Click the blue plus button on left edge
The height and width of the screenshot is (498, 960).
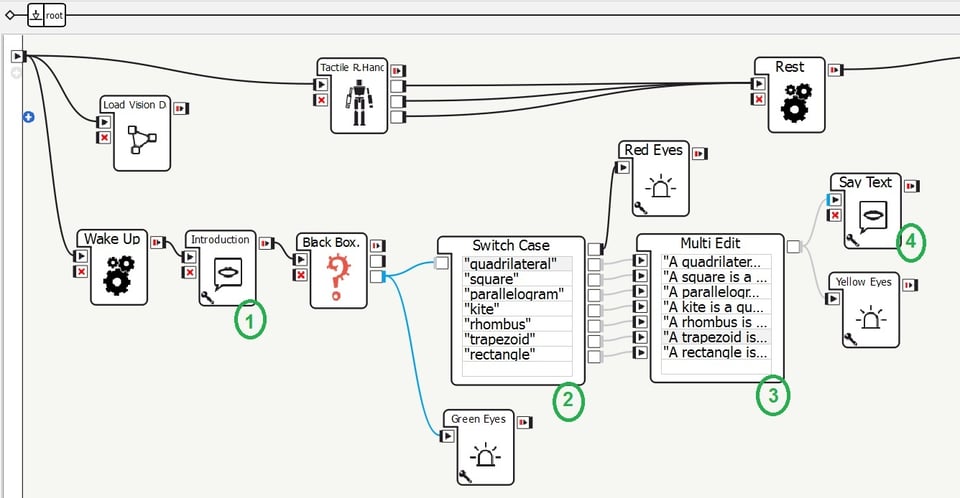28,117
